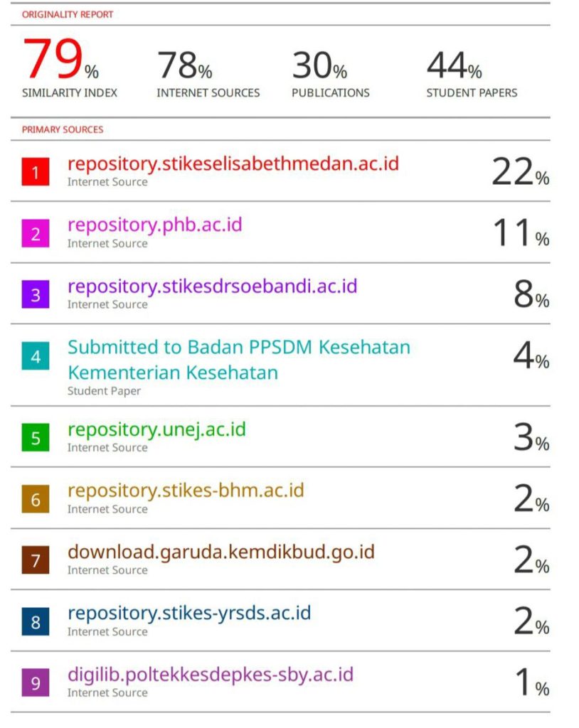Open repository.stikesdrsoebandi.ac.id link
The height and width of the screenshot is (728, 579).
click(213, 287)
